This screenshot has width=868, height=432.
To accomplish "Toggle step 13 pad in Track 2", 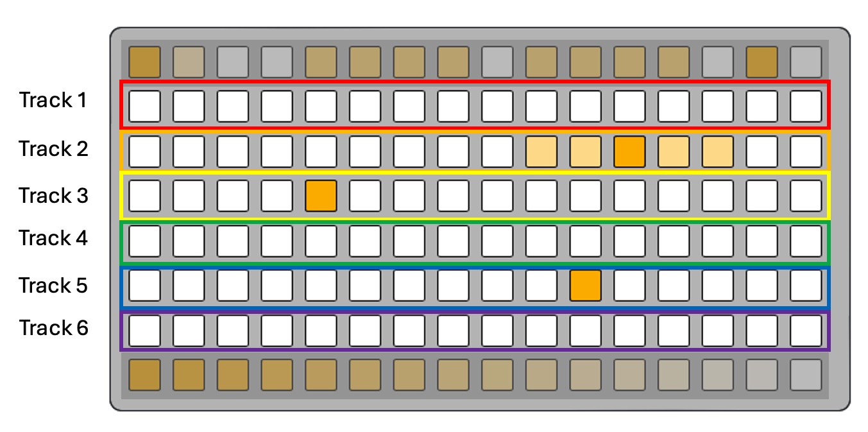I will coord(674,151).
